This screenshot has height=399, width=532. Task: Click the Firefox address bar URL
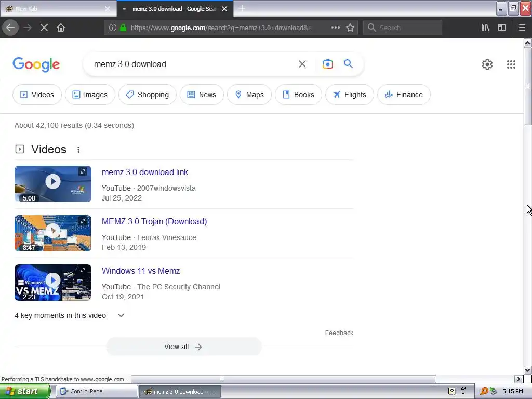tap(220, 28)
